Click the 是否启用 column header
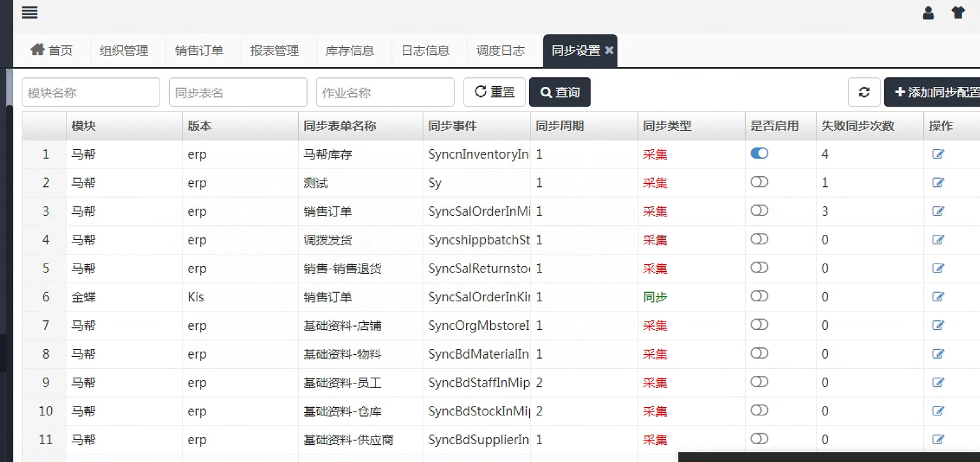 pyautogui.click(x=781, y=126)
